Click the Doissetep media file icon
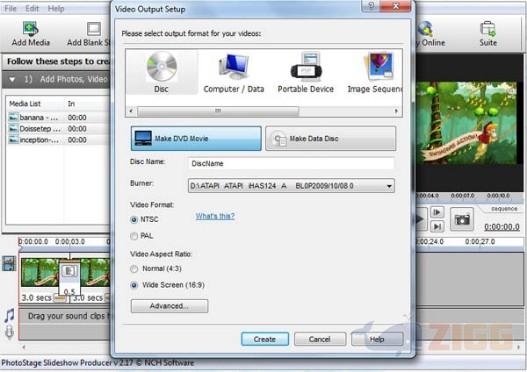 coord(13,129)
